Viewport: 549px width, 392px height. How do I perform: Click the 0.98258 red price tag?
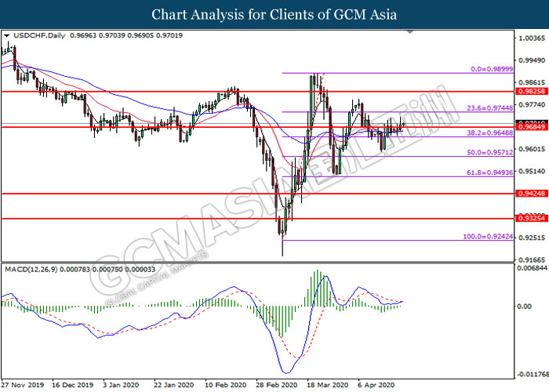[531, 92]
